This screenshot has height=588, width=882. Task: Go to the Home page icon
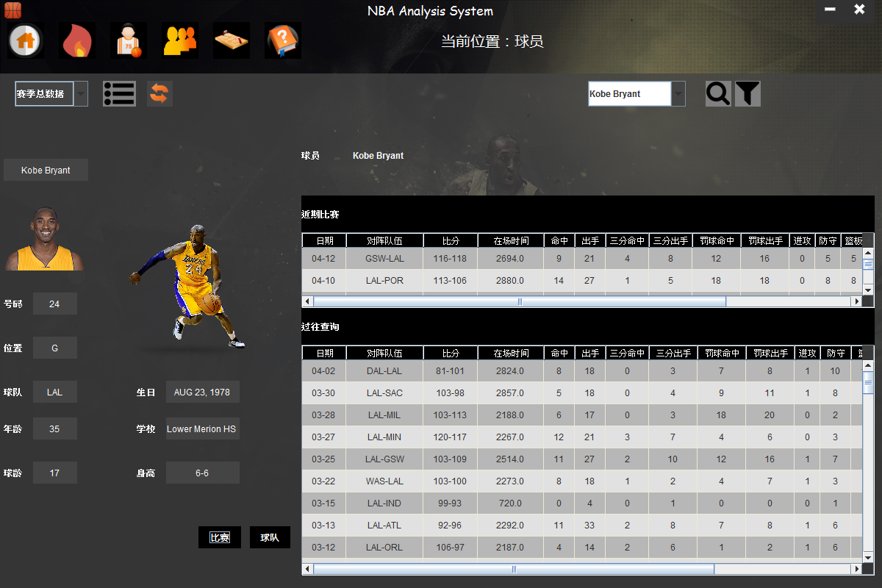click(x=25, y=40)
